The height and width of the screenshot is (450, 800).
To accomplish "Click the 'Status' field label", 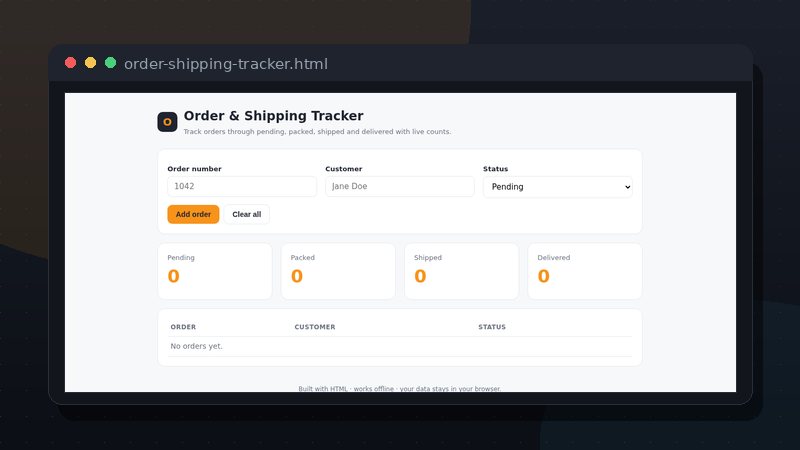I will tap(495, 169).
